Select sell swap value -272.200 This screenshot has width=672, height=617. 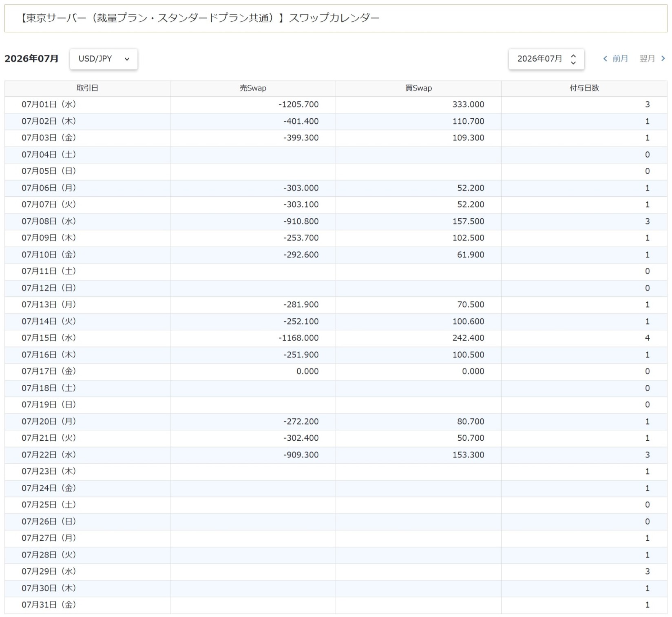(301, 422)
